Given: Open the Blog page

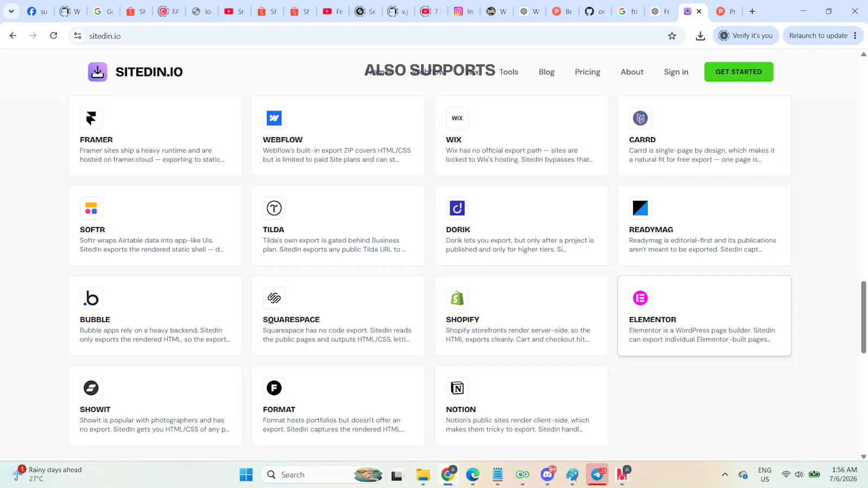Looking at the screenshot, I should click(546, 72).
